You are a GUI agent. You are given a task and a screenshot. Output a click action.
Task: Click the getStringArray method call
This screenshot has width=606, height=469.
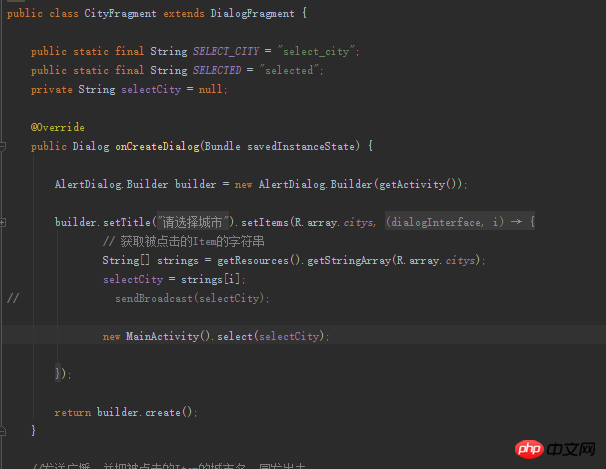click(x=349, y=260)
